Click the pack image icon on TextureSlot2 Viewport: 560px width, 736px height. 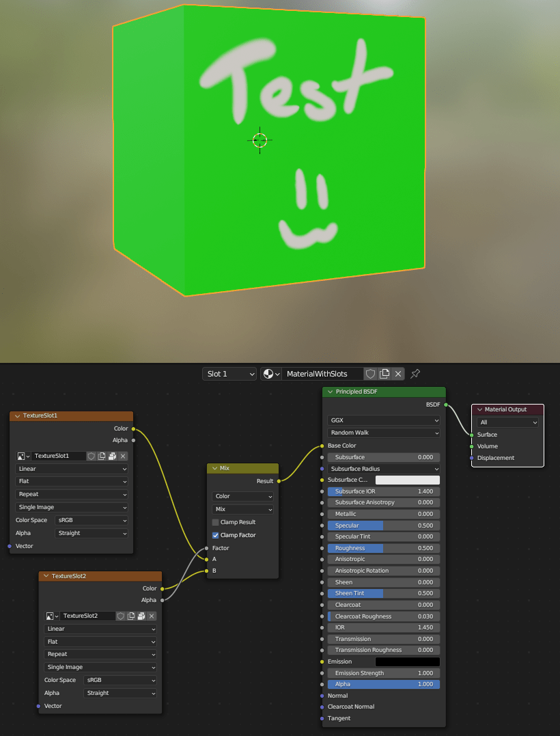[140, 616]
